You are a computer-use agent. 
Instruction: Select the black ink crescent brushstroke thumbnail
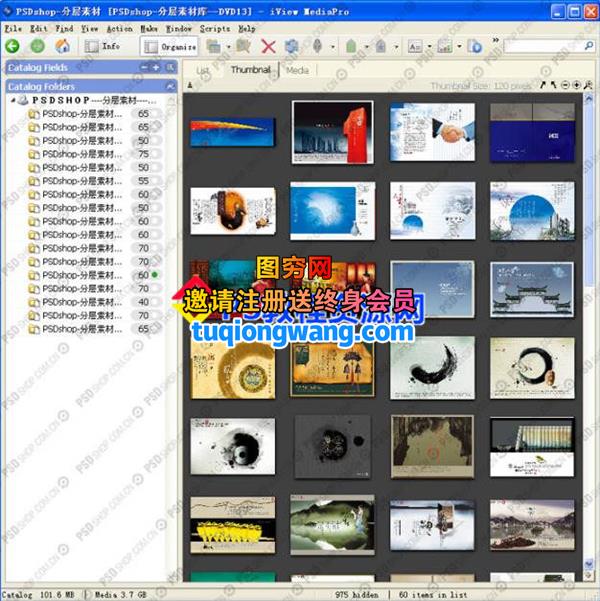pyautogui.click(x=432, y=368)
